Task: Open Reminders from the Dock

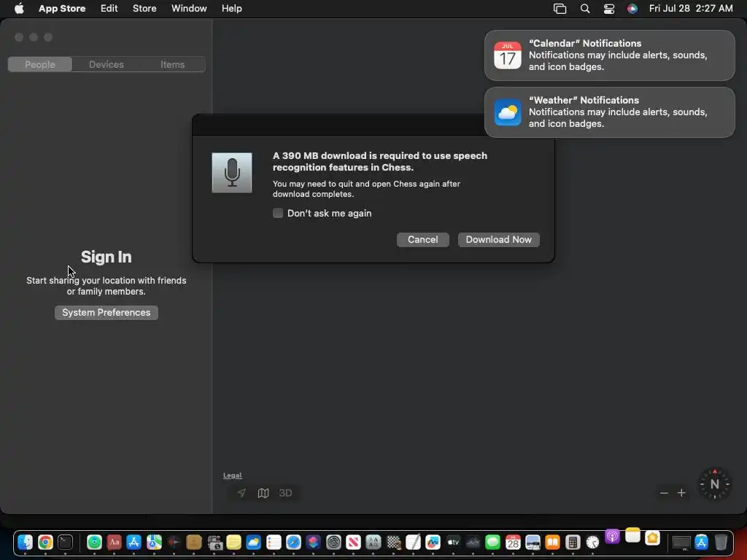Action: [274, 542]
